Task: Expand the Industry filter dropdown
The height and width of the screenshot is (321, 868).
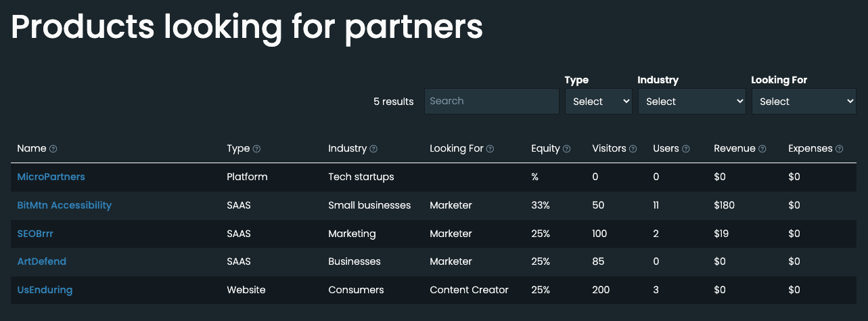Action: click(691, 102)
